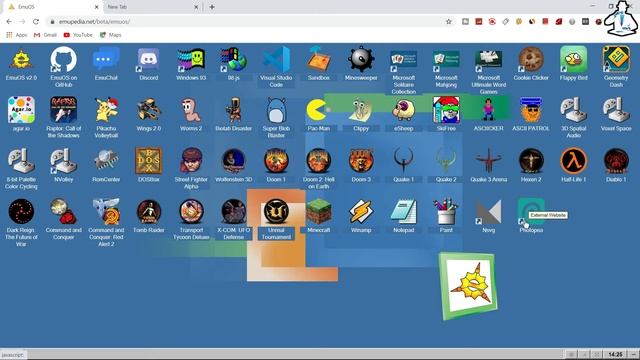This screenshot has width=640, height=360.
Task: Open Geometry Dash icon
Action: click(x=616, y=60)
